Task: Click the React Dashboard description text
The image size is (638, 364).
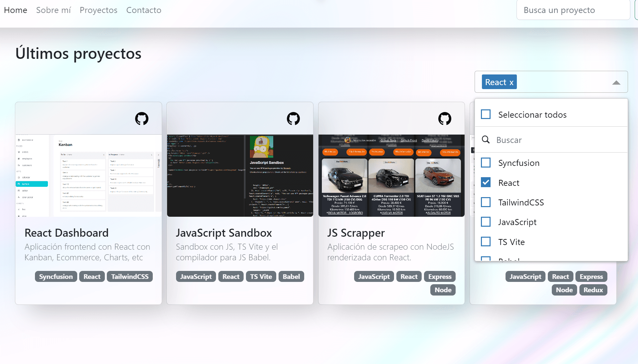Action: tap(87, 252)
